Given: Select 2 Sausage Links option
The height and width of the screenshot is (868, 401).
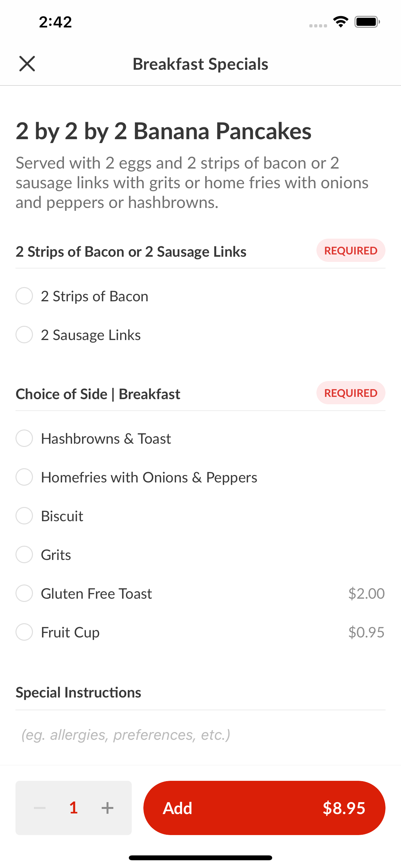Looking at the screenshot, I should point(200,335).
